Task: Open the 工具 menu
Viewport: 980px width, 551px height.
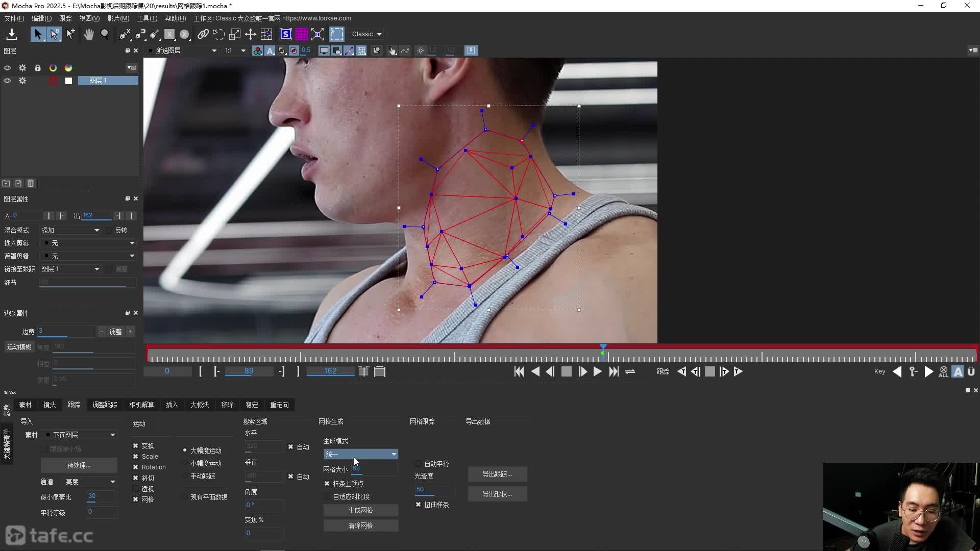Action: [x=147, y=18]
